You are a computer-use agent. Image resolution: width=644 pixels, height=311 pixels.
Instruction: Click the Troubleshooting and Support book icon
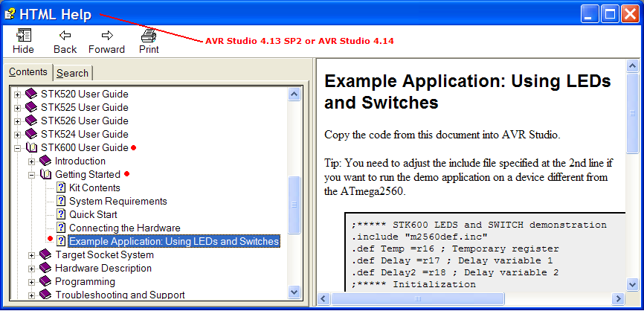(45, 295)
